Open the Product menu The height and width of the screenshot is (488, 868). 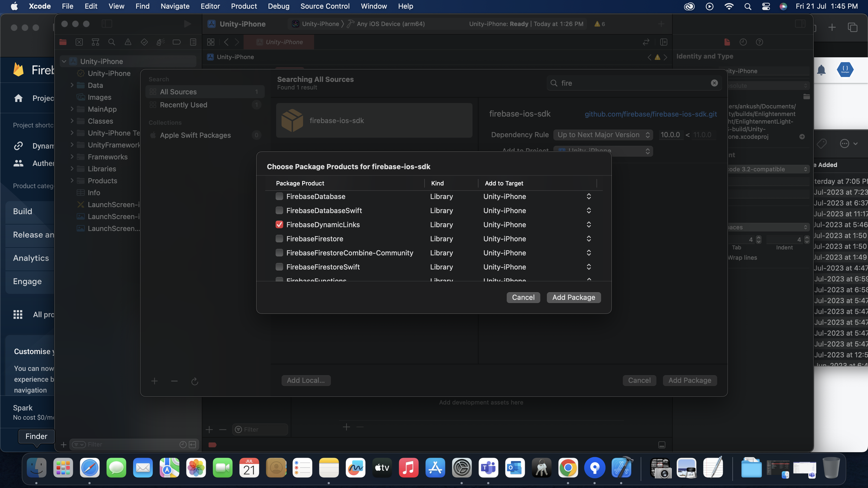tap(244, 6)
